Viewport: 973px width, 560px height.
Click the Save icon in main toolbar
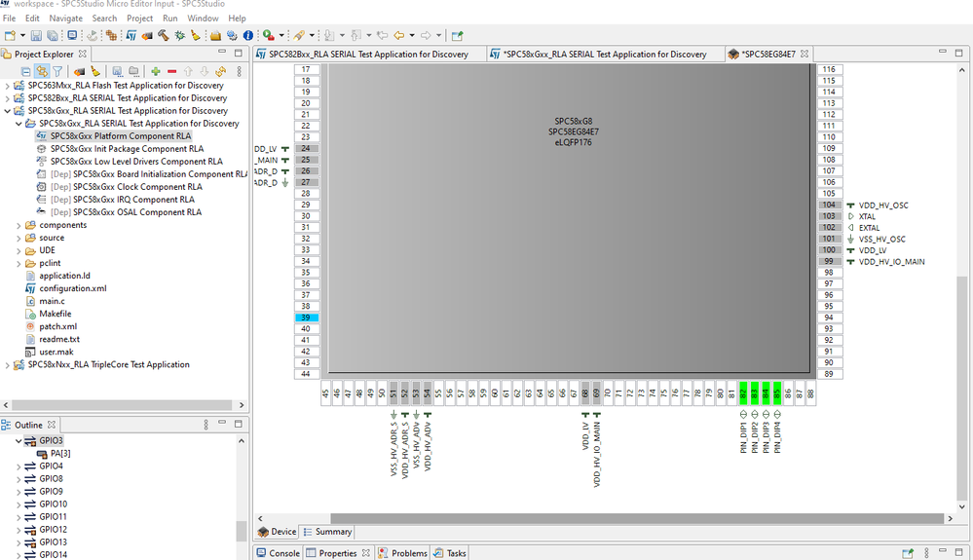click(37, 36)
